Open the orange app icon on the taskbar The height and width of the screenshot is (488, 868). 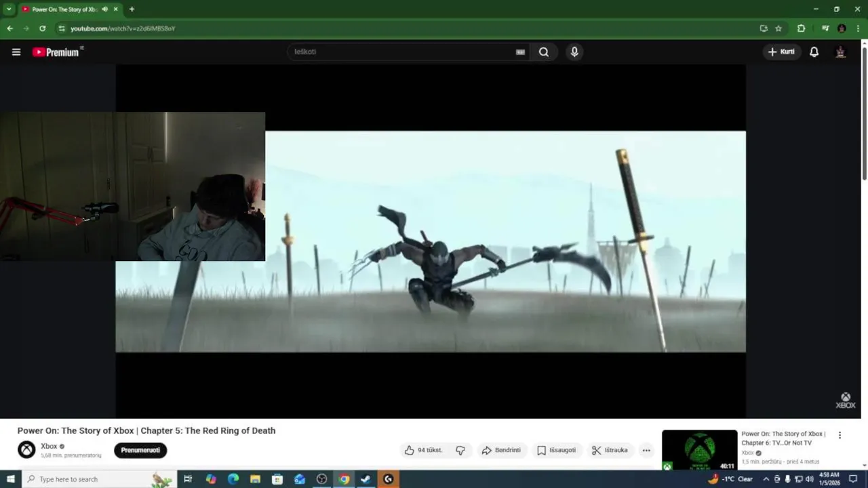point(388,479)
